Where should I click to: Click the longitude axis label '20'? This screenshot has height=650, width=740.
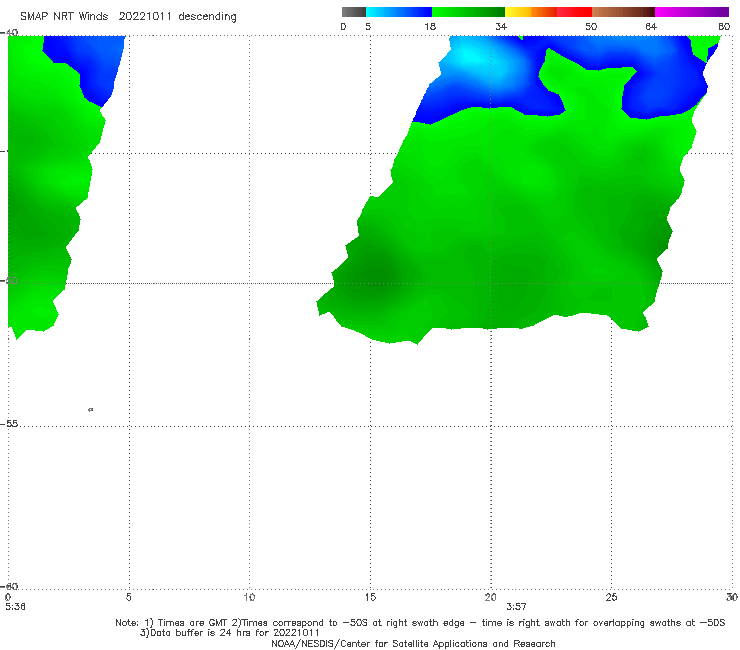pyautogui.click(x=491, y=598)
